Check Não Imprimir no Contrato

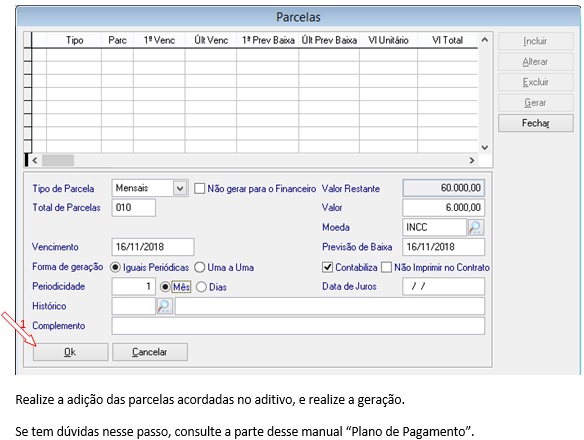pos(387,267)
